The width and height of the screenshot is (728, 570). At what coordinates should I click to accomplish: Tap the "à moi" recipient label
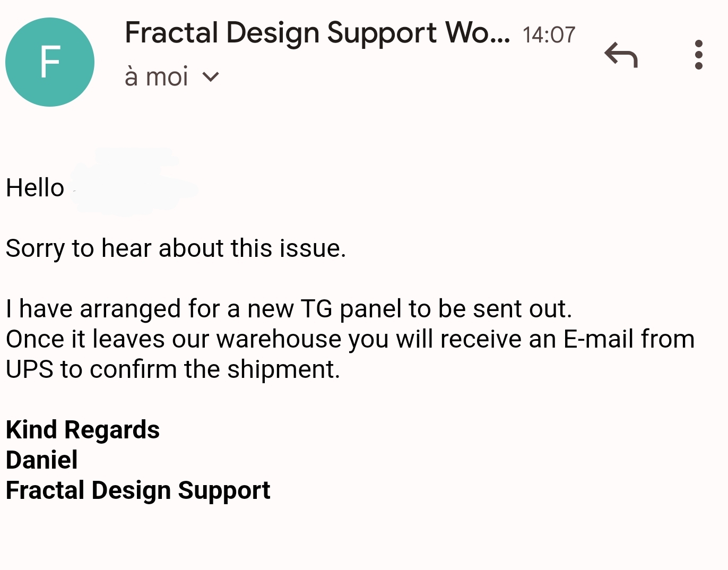pos(157,77)
